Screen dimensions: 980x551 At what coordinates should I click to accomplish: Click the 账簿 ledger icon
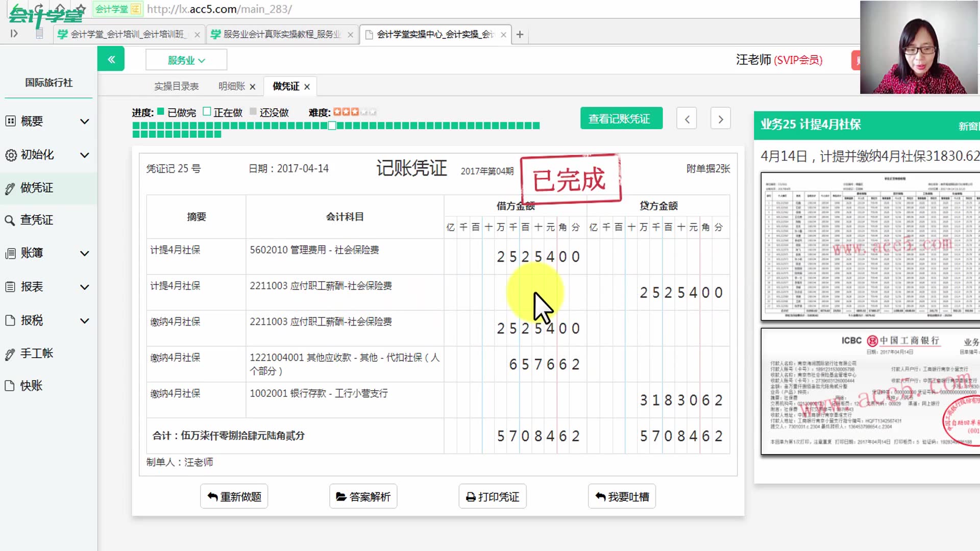click(x=10, y=253)
